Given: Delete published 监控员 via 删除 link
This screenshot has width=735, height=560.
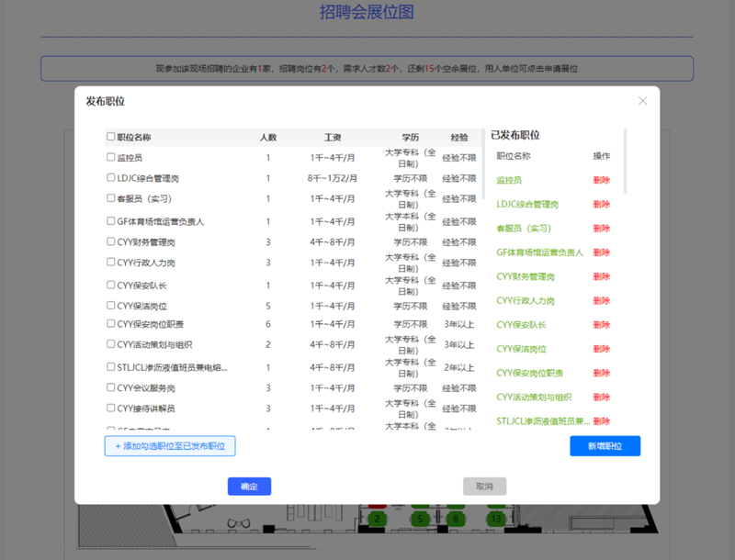Looking at the screenshot, I should click(602, 180).
